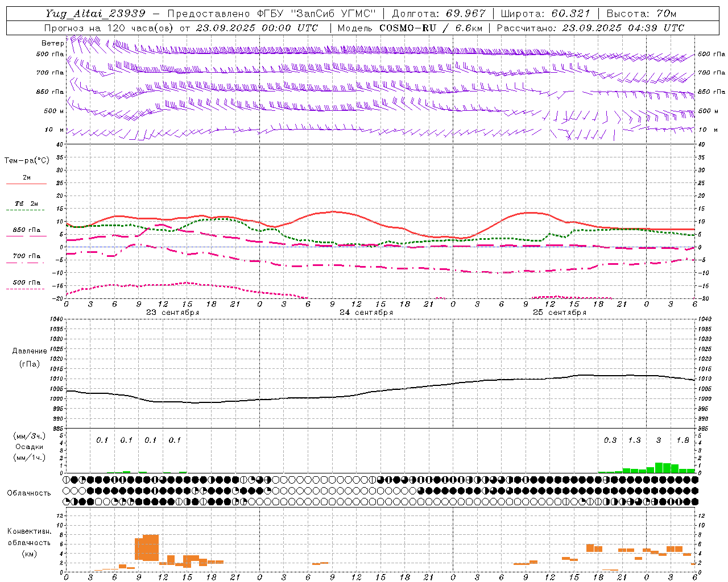Select the Модель COSMO-RU / 6.6км label
Screen dimensions: 728x582
click(409, 28)
